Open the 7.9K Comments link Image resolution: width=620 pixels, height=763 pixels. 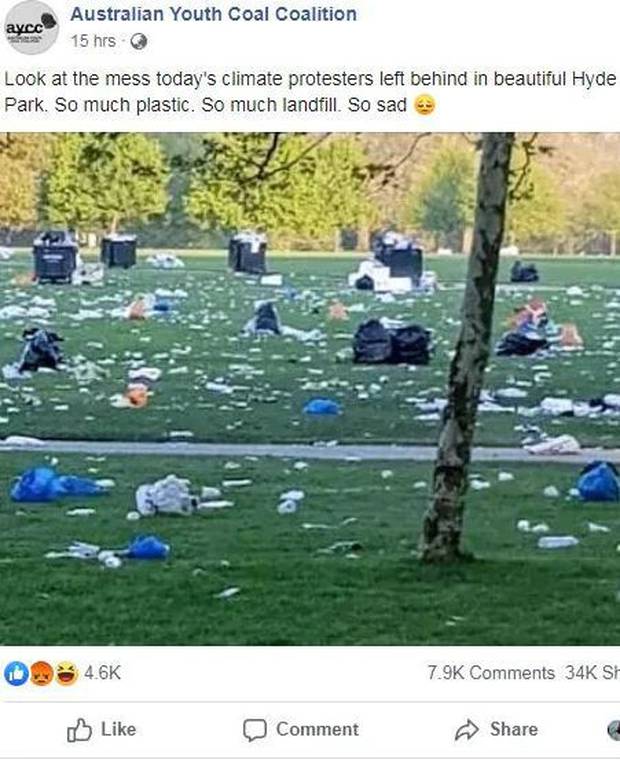tap(491, 673)
